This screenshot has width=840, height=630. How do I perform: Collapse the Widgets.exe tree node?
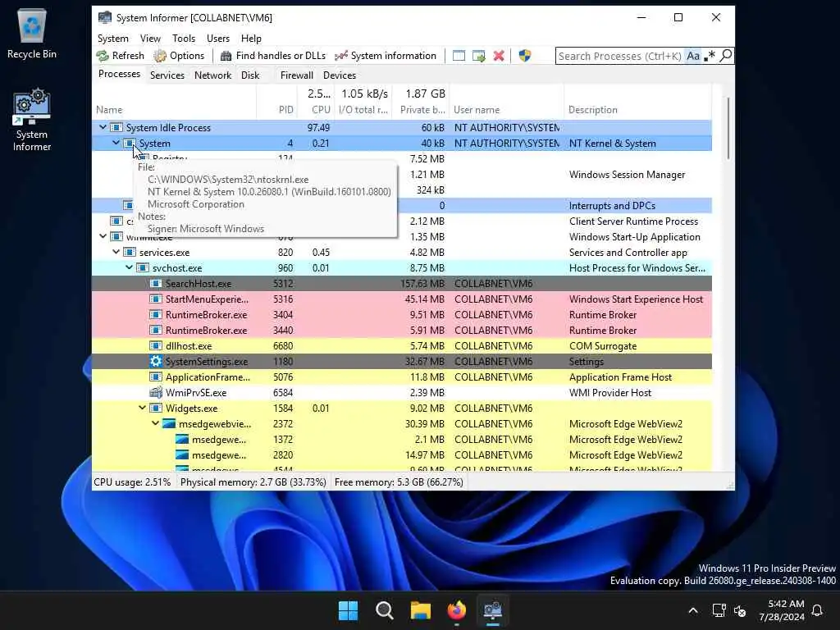(142, 408)
